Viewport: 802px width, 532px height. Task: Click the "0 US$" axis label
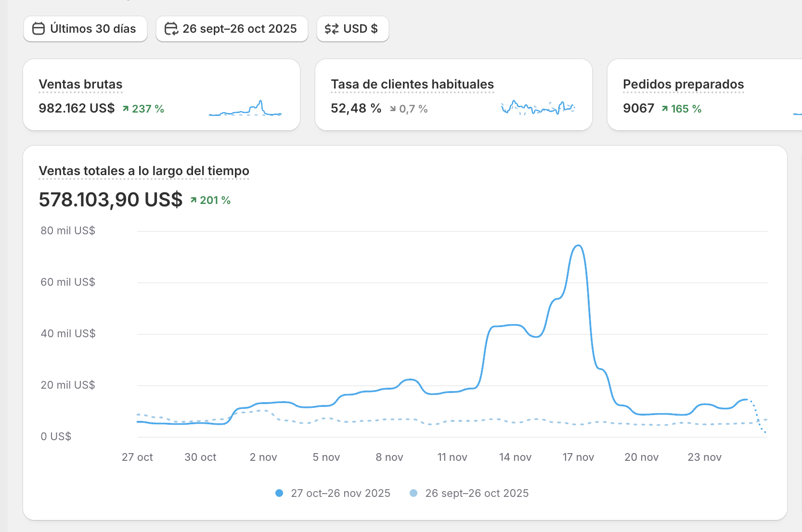[56, 436]
